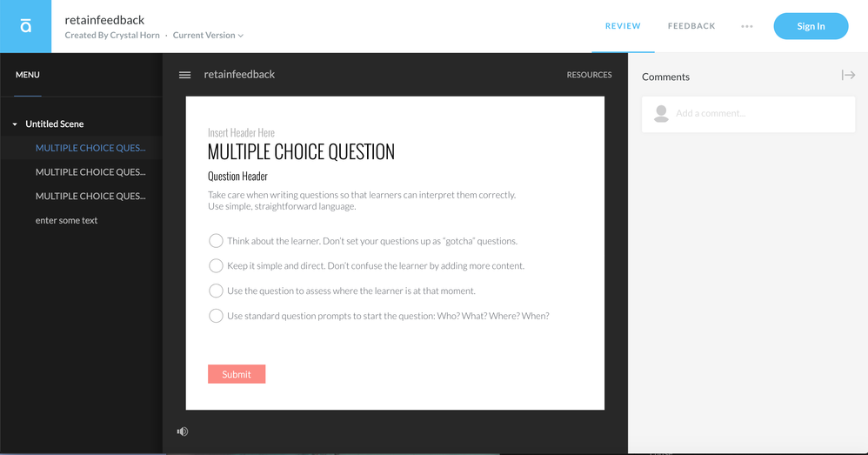This screenshot has width=868, height=455.
Task: Click the Sign In button
Action: tap(811, 26)
